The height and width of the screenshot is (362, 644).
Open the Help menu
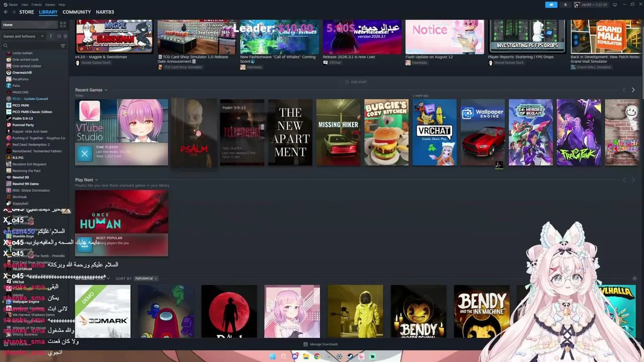[x=62, y=5]
